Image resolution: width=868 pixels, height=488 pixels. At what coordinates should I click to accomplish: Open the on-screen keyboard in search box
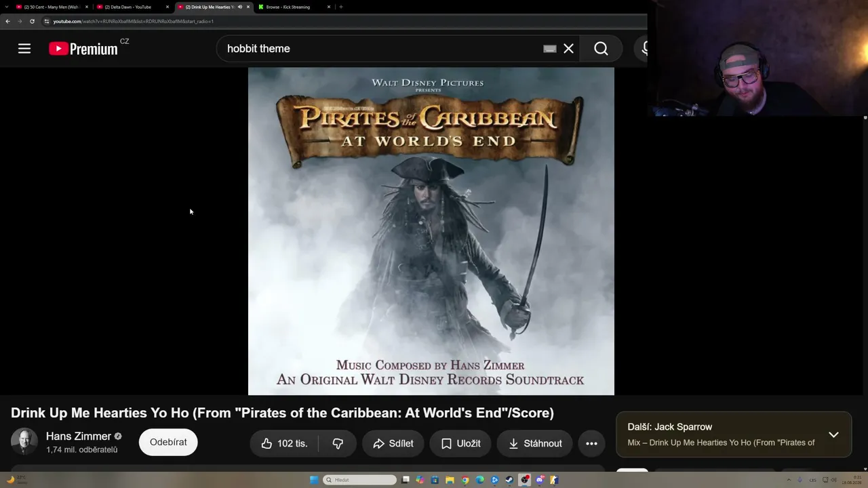(550, 48)
